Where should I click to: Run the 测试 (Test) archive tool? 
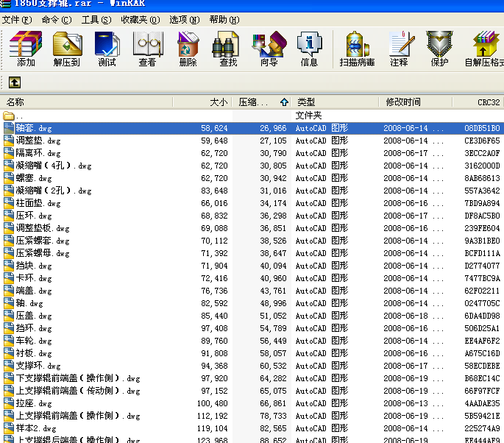tap(107, 49)
